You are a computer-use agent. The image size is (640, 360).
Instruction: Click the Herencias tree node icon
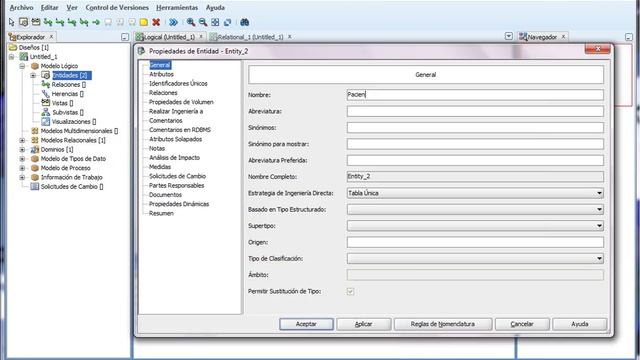coord(46,94)
